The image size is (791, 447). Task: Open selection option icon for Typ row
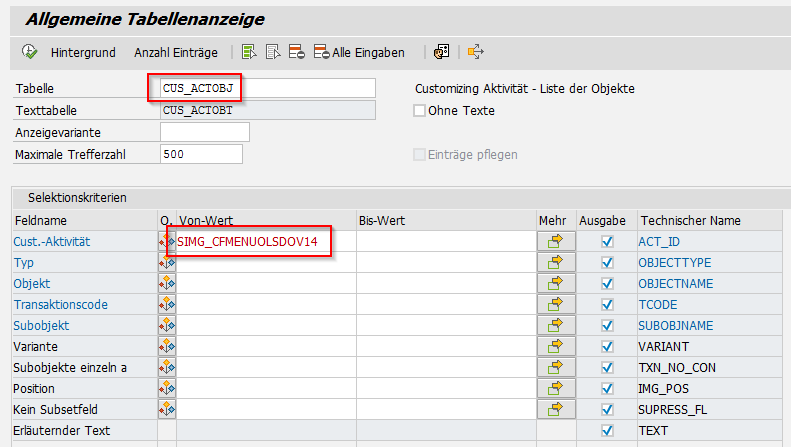coord(167,263)
